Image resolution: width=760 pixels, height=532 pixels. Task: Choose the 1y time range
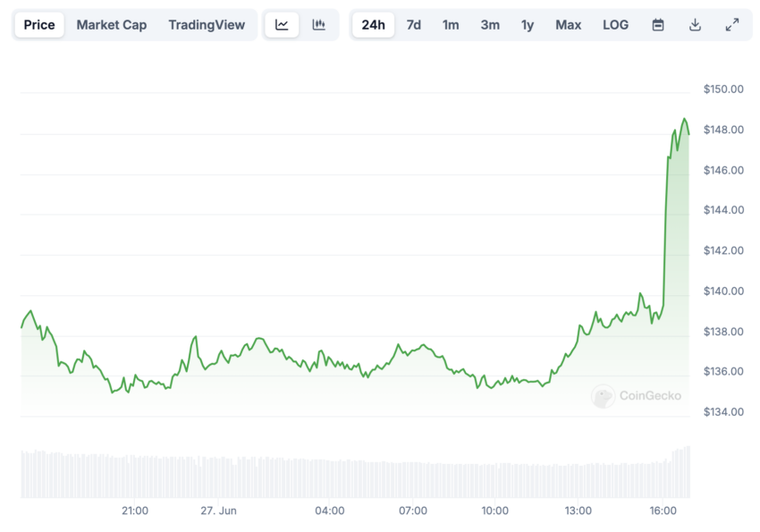pyautogui.click(x=528, y=25)
